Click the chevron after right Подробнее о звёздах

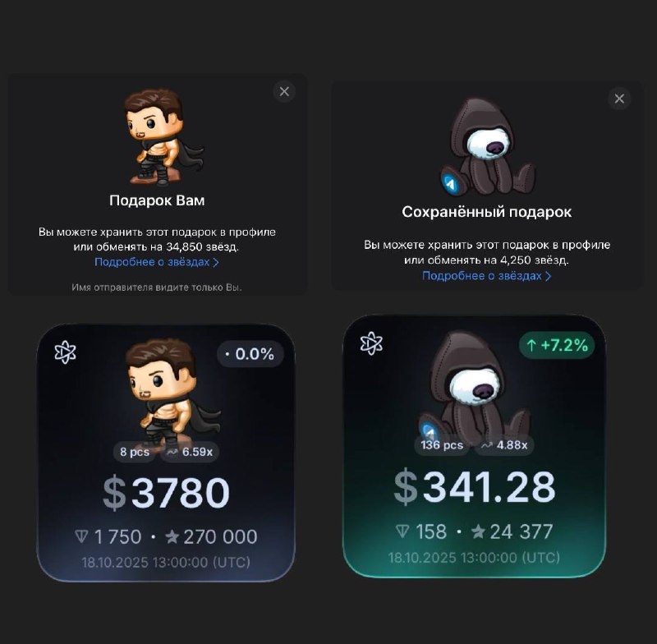pyautogui.click(x=548, y=276)
